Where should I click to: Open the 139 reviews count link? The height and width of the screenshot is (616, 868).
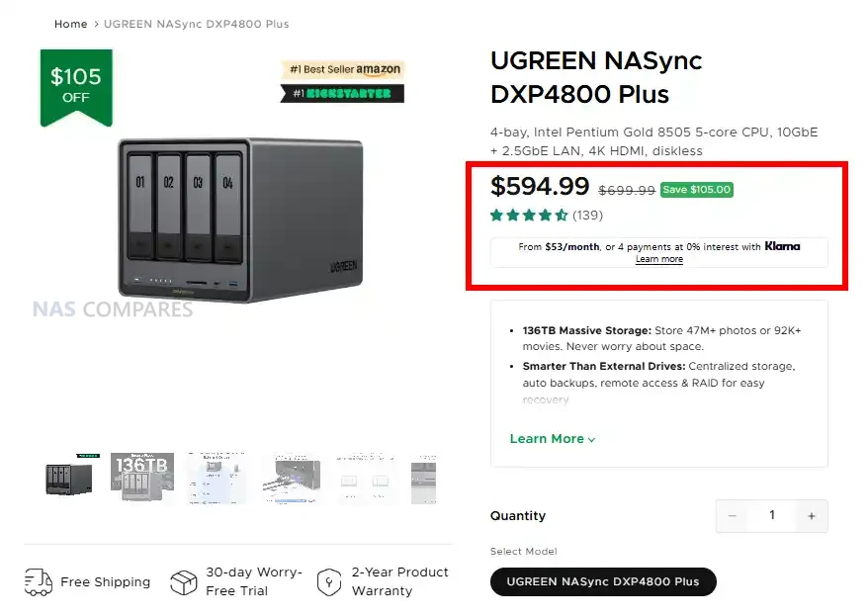point(587,215)
